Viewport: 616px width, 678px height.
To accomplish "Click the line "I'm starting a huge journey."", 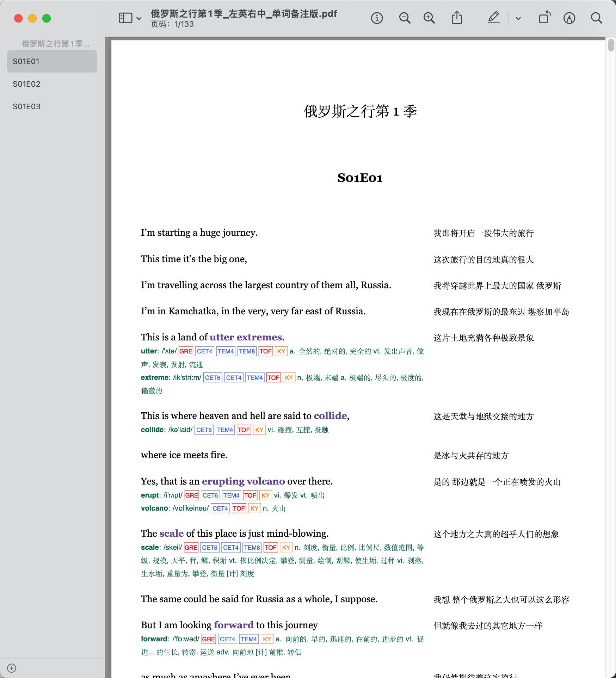I will point(199,233).
